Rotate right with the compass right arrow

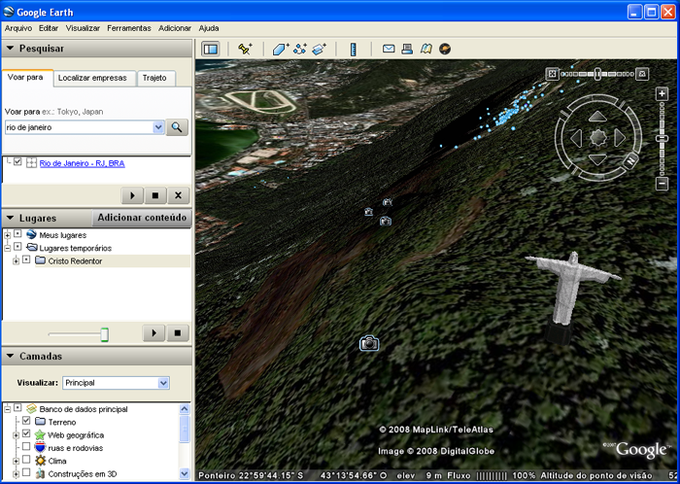(x=619, y=139)
